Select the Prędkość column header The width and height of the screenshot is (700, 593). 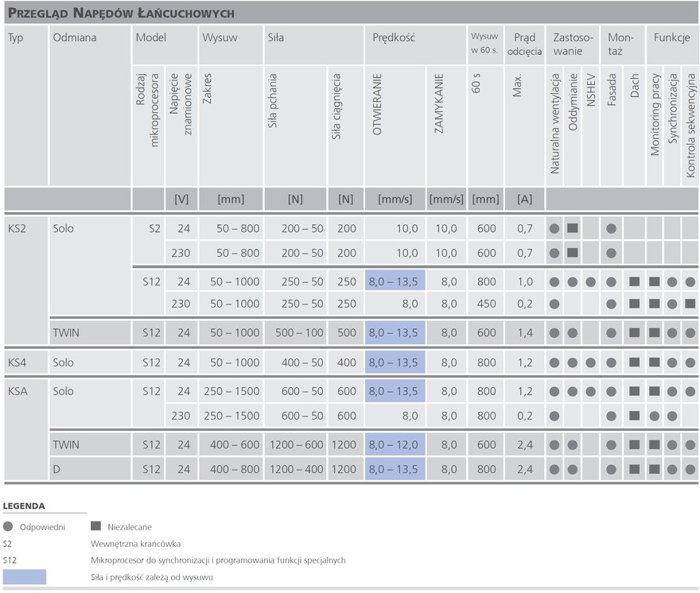point(393,37)
